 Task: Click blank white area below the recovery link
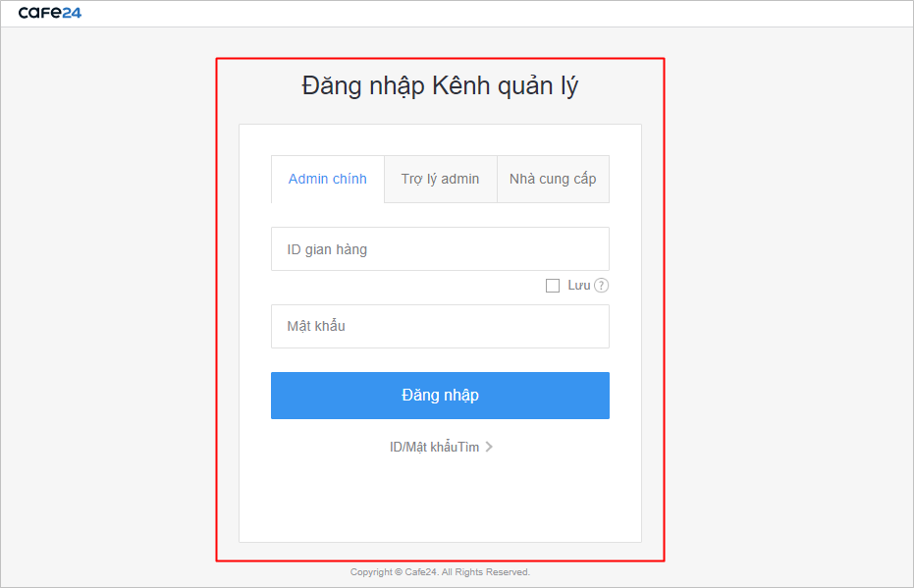pyautogui.click(x=440, y=501)
